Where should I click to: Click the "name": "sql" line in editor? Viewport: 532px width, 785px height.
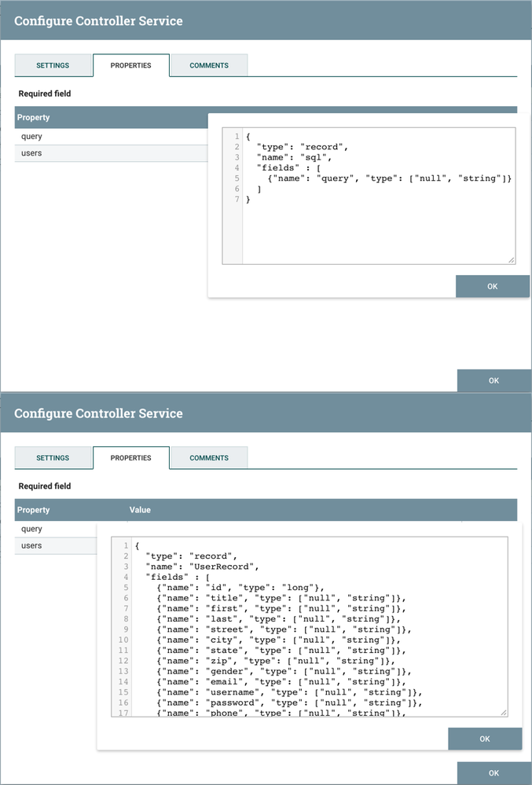tap(294, 157)
